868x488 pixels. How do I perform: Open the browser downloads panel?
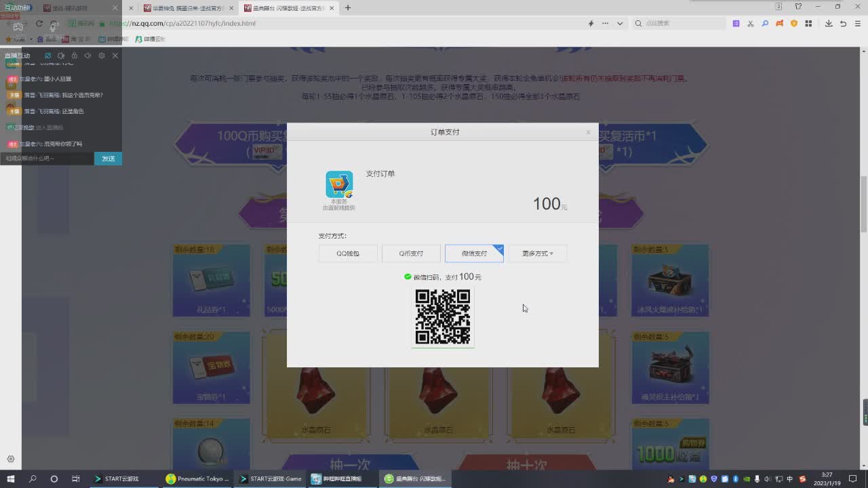(x=829, y=23)
